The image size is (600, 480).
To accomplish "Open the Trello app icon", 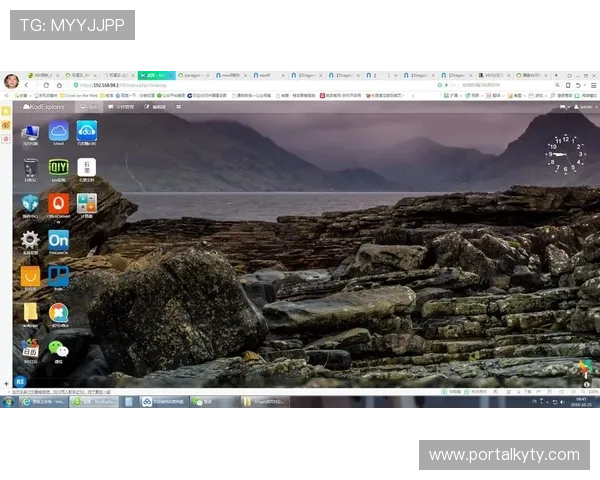I will 58,276.
